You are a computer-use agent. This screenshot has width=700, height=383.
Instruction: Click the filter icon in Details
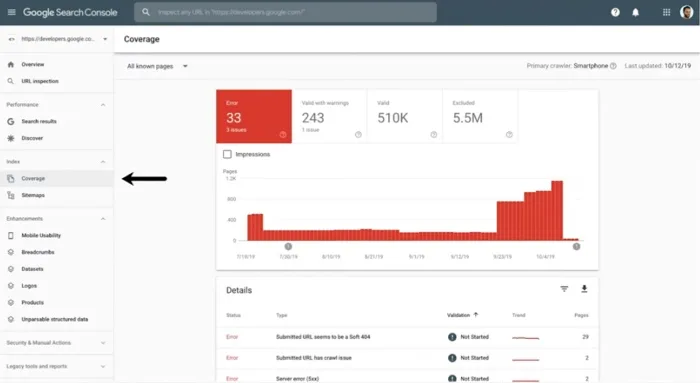coord(564,289)
